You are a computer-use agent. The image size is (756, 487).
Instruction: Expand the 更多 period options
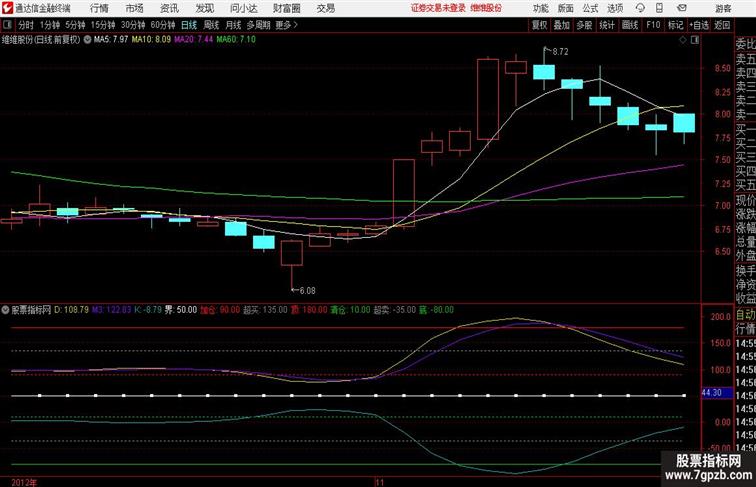pos(286,25)
